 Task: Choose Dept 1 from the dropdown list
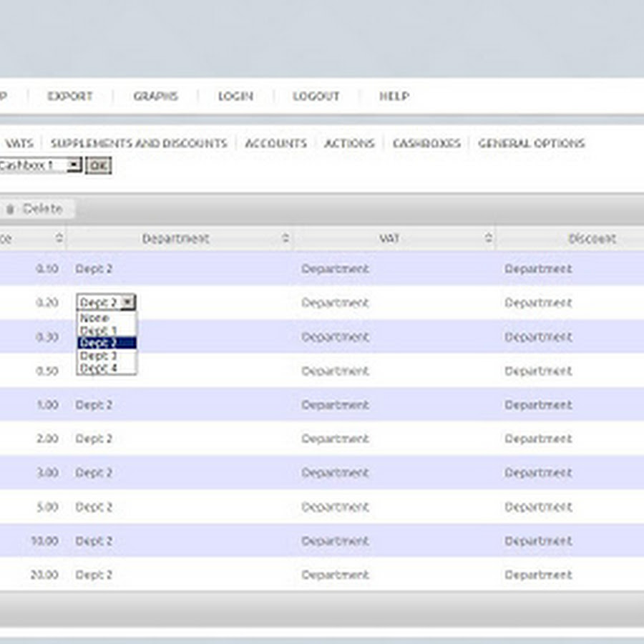tap(99, 331)
